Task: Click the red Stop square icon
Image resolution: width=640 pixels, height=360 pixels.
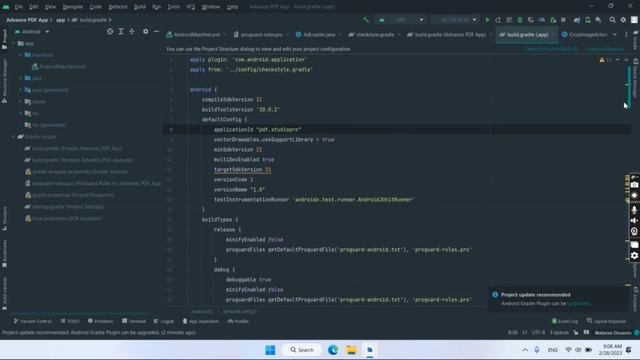Action: pos(563,20)
